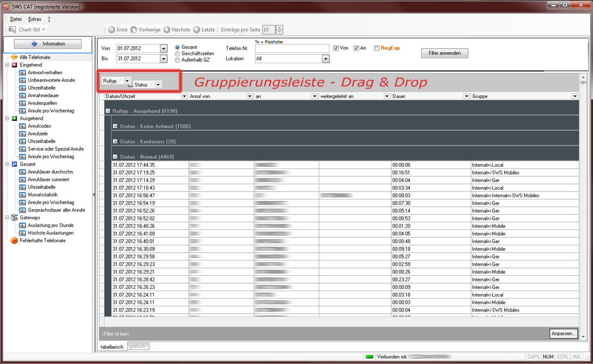The width and height of the screenshot is (593, 364).
Task: Open Anrufdauer summiert chart icon
Action: pos(22,179)
